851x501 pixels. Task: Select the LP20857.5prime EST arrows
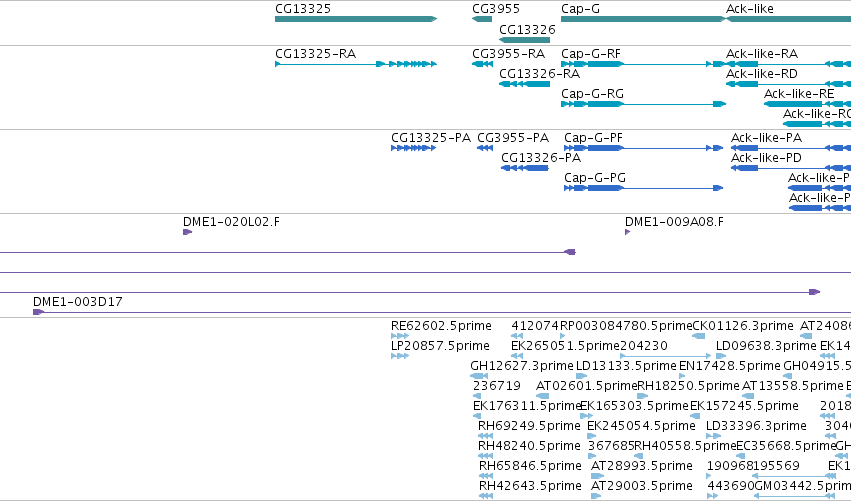coord(400,356)
